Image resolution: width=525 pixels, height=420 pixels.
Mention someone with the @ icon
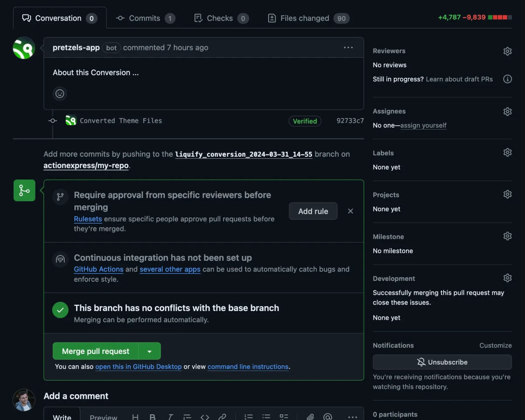pyautogui.click(x=328, y=416)
